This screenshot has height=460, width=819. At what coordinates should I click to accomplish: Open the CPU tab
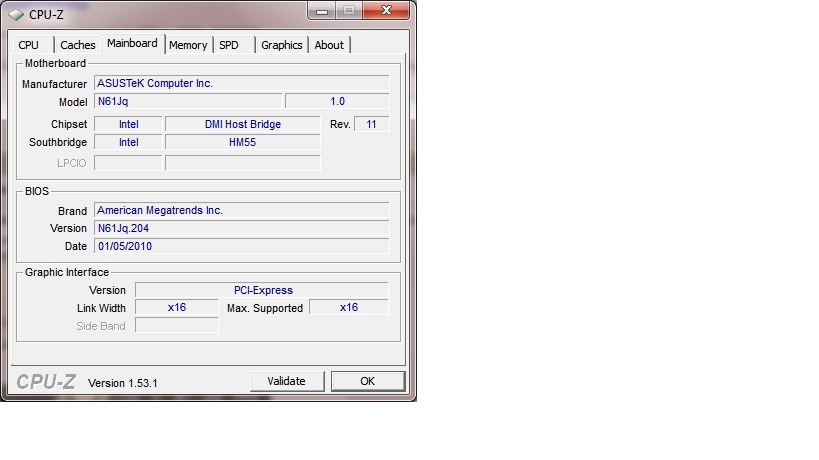coord(33,45)
